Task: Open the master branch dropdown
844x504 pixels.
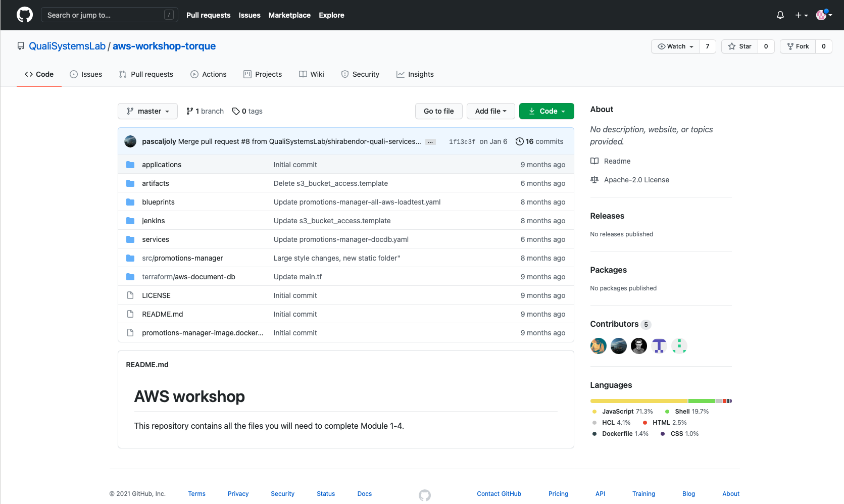Action: [147, 111]
